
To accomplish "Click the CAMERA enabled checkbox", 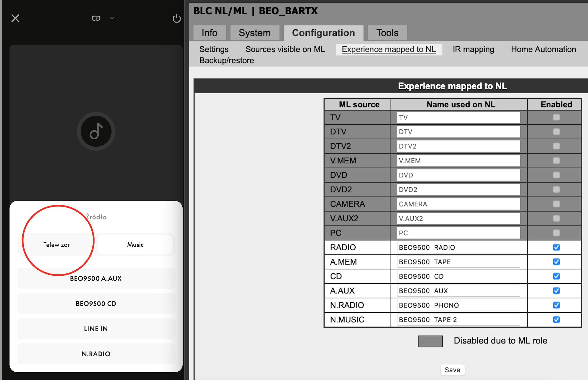I will [556, 204].
